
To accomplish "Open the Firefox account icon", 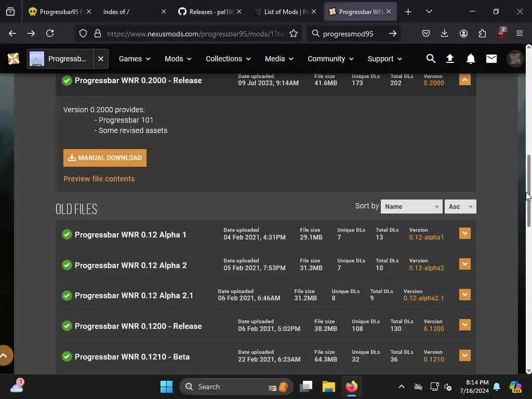I will pos(463,33).
